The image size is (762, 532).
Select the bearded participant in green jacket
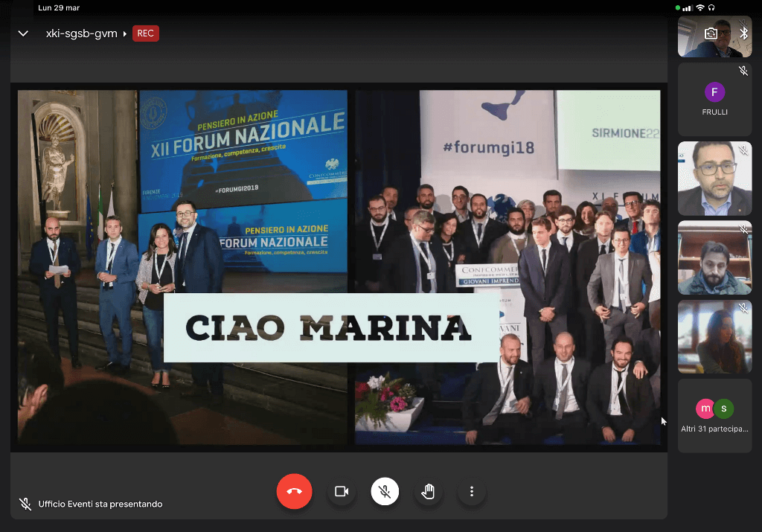[x=714, y=258]
